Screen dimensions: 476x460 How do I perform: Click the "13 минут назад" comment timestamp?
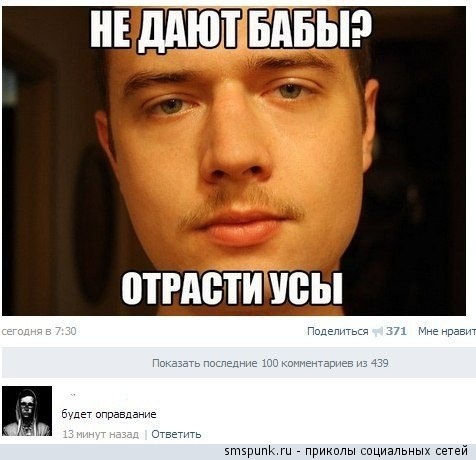[x=100, y=434]
